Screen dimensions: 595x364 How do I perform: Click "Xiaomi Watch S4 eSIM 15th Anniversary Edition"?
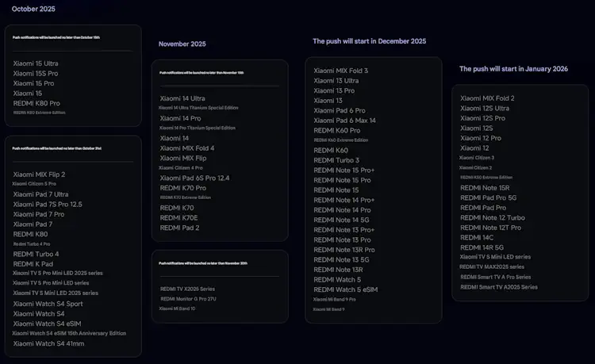tap(69, 333)
